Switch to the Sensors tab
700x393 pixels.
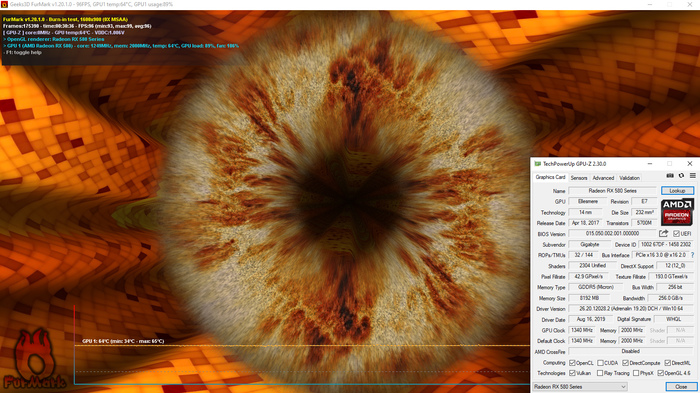click(579, 178)
